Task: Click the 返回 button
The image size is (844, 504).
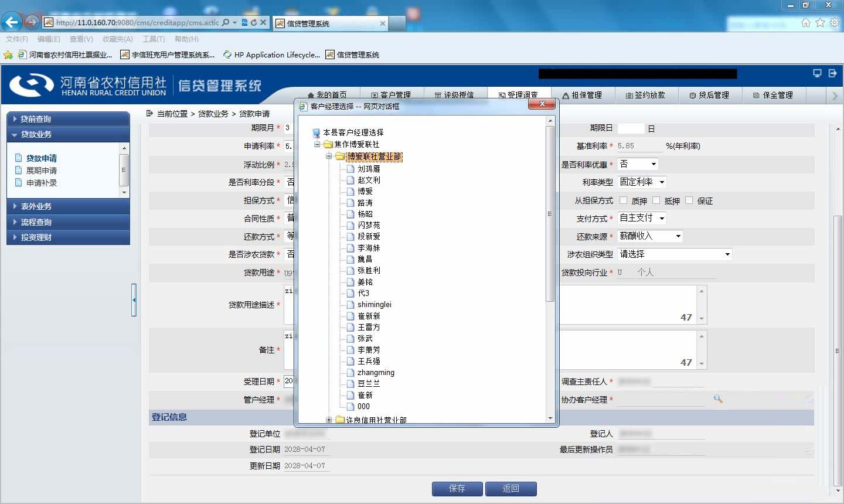Action: [x=511, y=489]
